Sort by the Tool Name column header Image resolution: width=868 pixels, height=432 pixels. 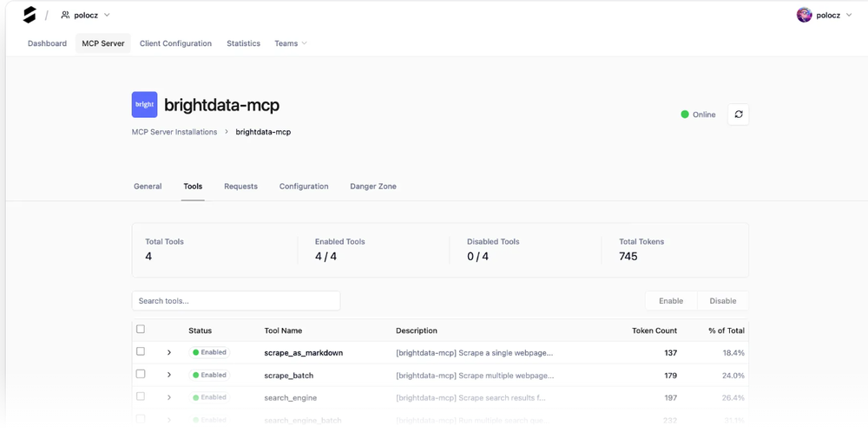pyautogui.click(x=283, y=331)
